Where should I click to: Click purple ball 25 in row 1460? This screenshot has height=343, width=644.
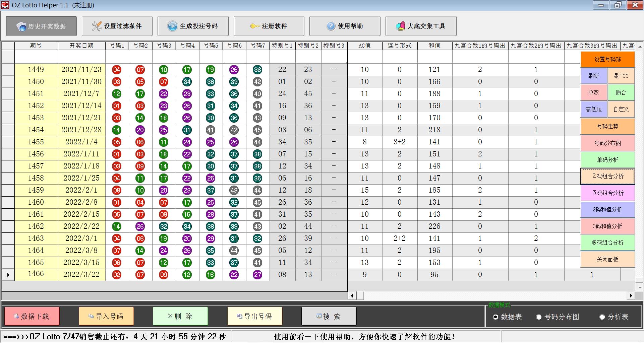click(211, 203)
